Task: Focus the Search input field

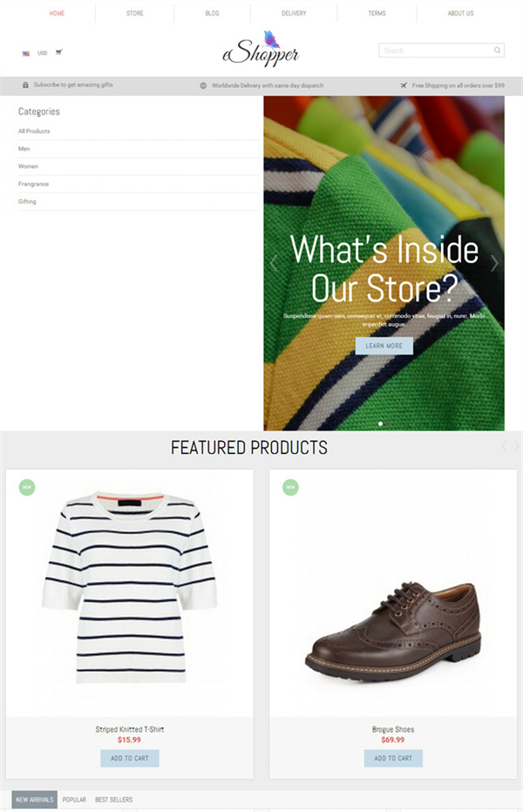Action: click(441, 51)
